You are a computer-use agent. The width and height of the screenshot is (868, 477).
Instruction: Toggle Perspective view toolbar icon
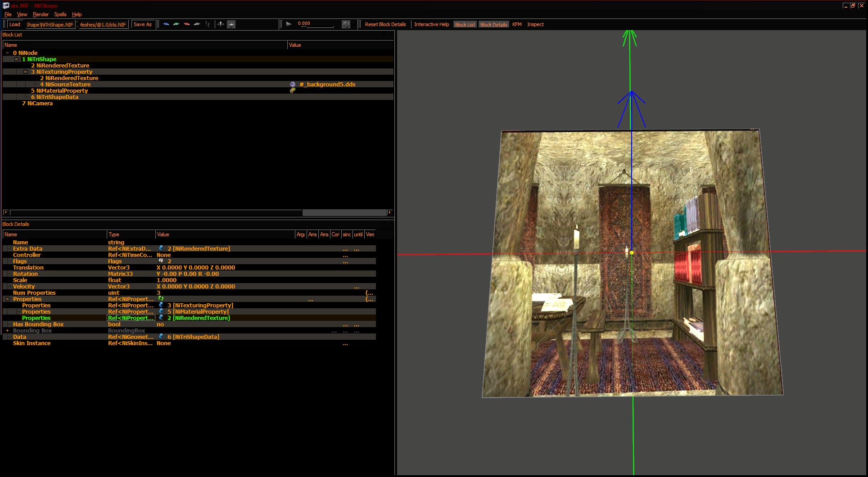231,24
